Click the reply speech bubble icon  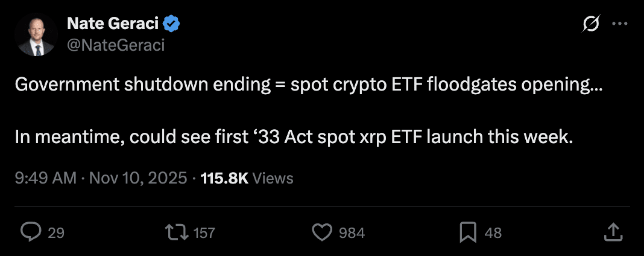pos(31,232)
